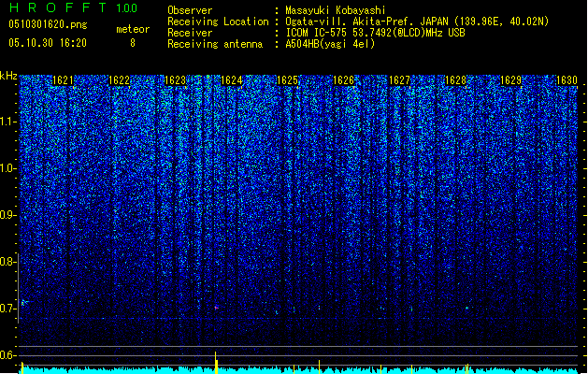Click the 0.9 kHz axis label
This screenshot has height=374, width=588.
tap(8, 215)
